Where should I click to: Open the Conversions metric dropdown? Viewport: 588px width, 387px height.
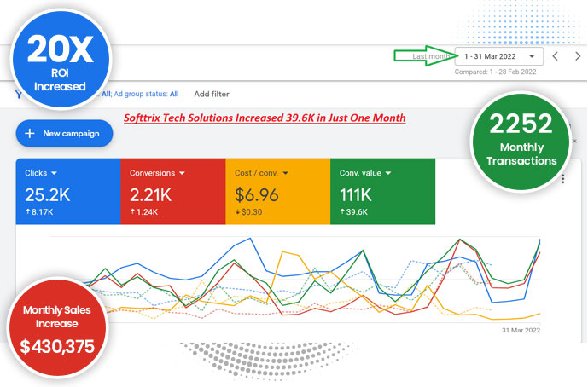[157, 173]
